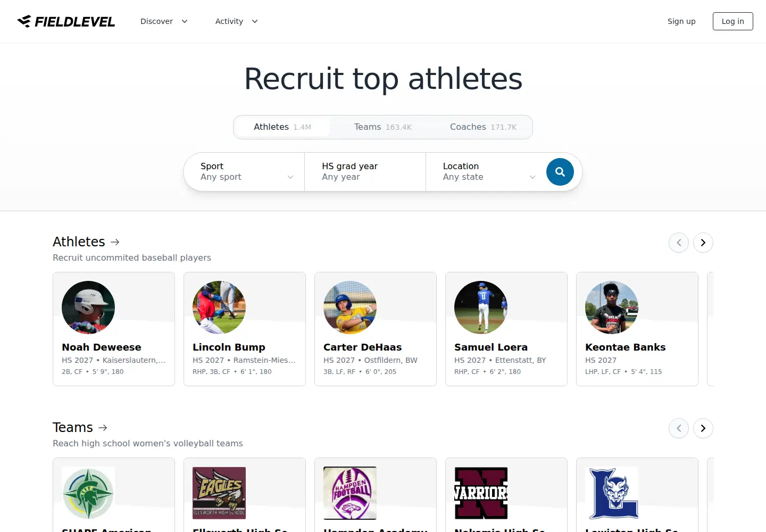Open the Hampden Football team logo
The width and height of the screenshot is (766, 532).
pos(350,493)
